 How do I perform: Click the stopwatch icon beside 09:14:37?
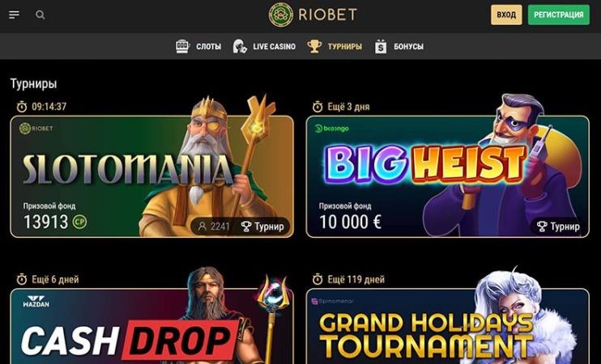(22, 107)
